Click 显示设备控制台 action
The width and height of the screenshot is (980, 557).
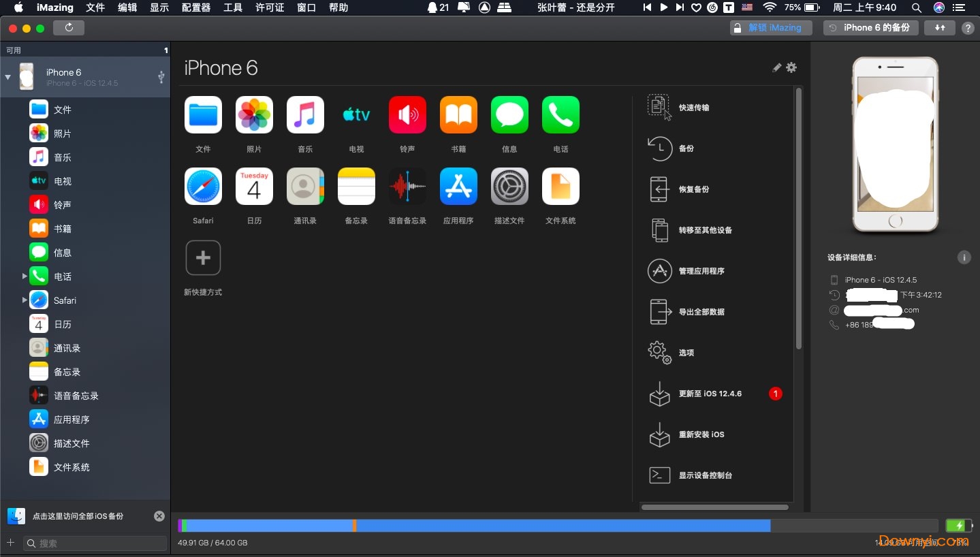(704, 475)
